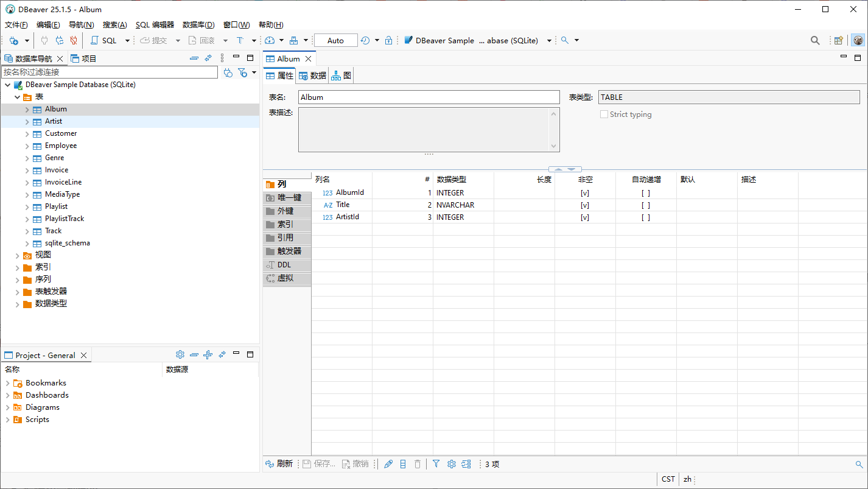Viewport: 868px width, 489px height.
Task: Open the DDL section tab
Action: (x=287, y=265)
